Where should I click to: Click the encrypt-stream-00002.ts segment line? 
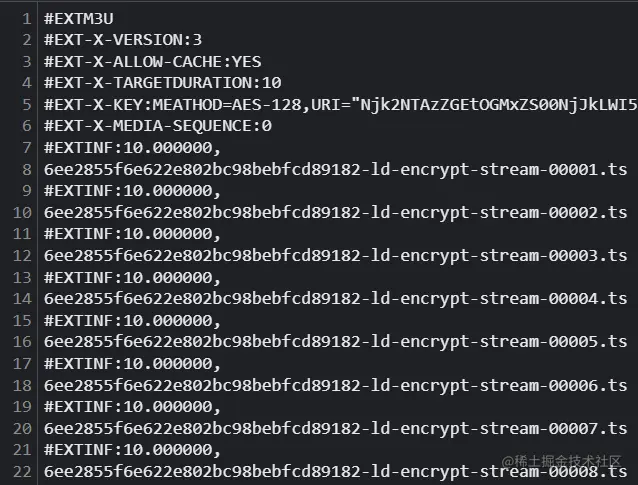(x=336, y=212)
